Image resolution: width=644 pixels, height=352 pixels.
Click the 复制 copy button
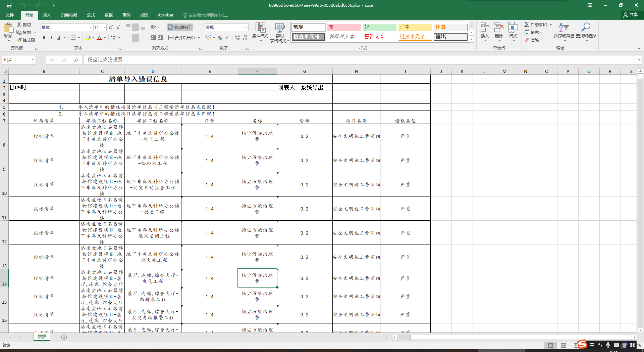(24, 32)
